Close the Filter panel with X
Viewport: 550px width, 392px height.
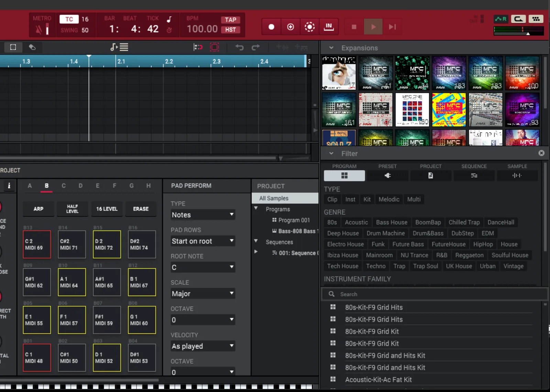[541, 153]
